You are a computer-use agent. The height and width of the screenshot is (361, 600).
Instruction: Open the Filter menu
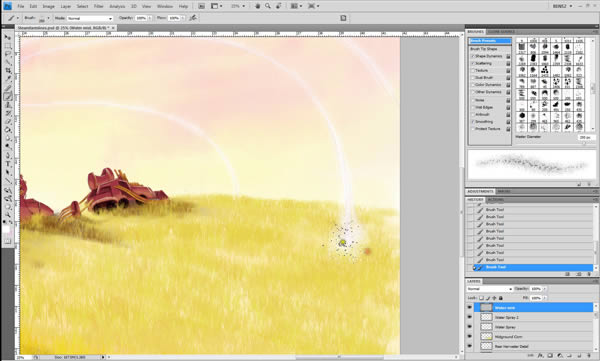tap(98, 6)
